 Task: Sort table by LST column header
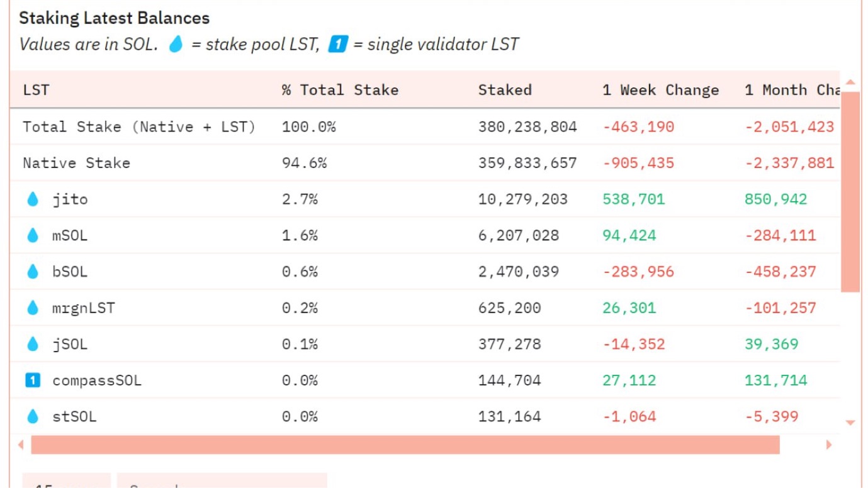(36, 90)
